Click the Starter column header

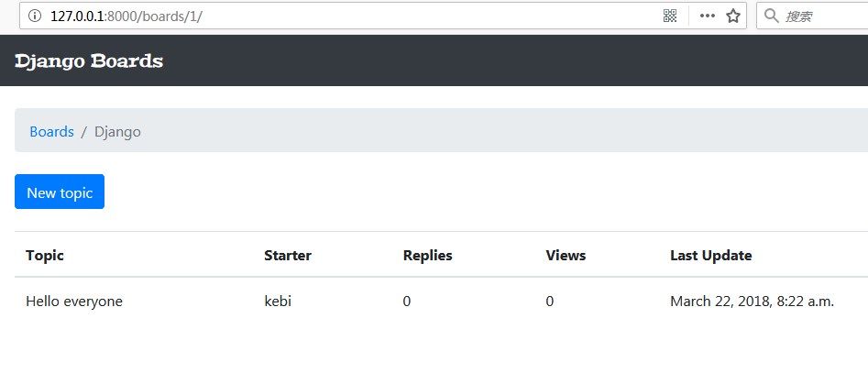[x=288, y=255]
